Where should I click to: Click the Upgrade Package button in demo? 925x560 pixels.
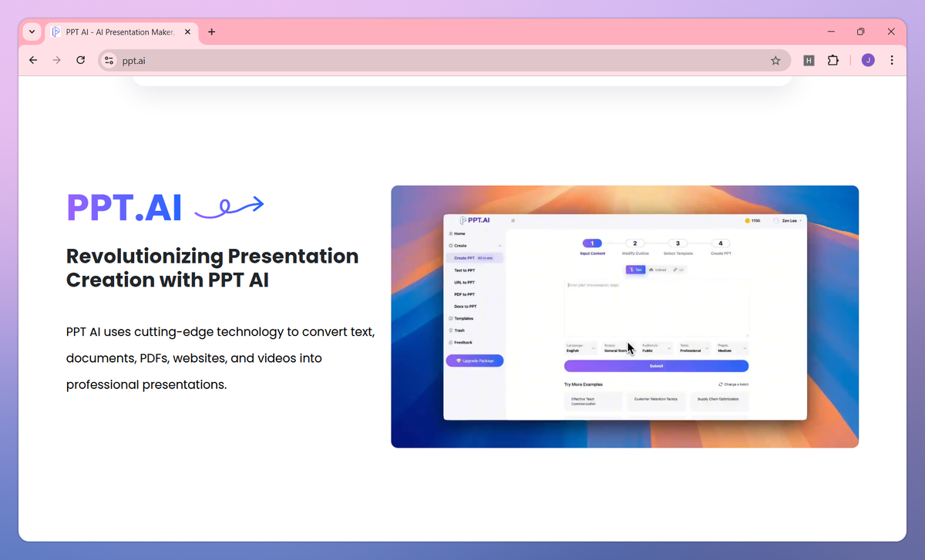474,360
